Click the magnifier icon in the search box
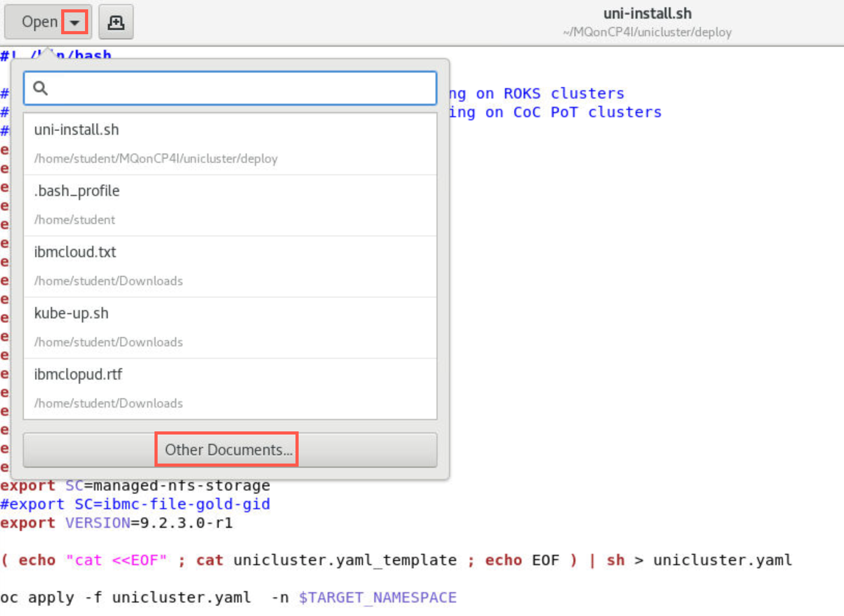Image resolution: width=844 pixels, height=616 pixels. (40, 88)
